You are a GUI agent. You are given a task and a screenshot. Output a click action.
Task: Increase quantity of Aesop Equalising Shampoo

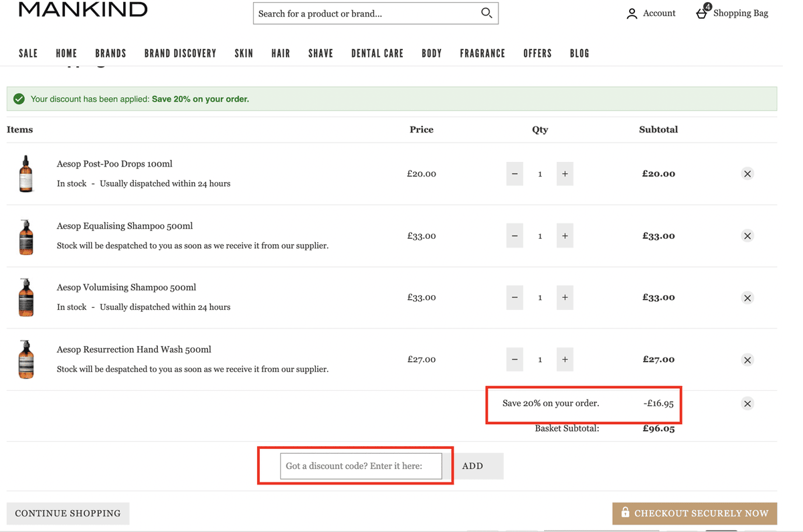[x=565, y=236]
